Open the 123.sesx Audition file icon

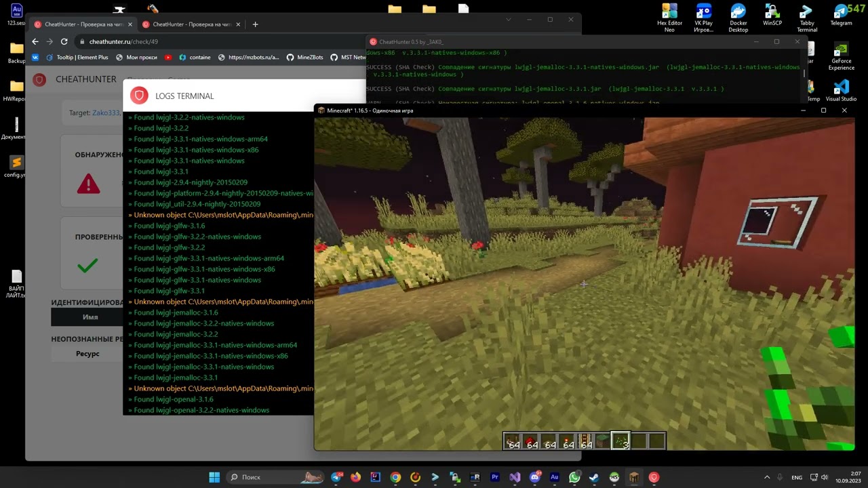pyautogui.click(x=16, y=15)
